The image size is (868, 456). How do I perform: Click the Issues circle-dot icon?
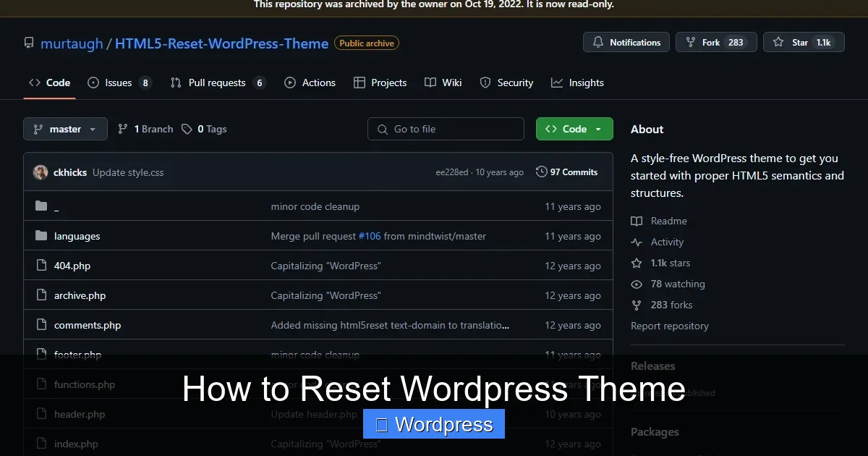click(93, 83)
